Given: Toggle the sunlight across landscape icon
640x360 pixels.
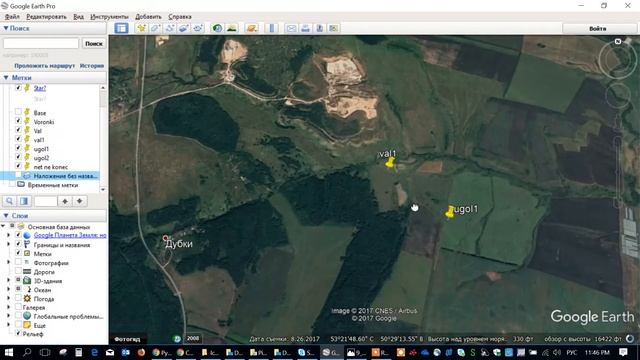Looking at the screenshot, I should (232, 28).
